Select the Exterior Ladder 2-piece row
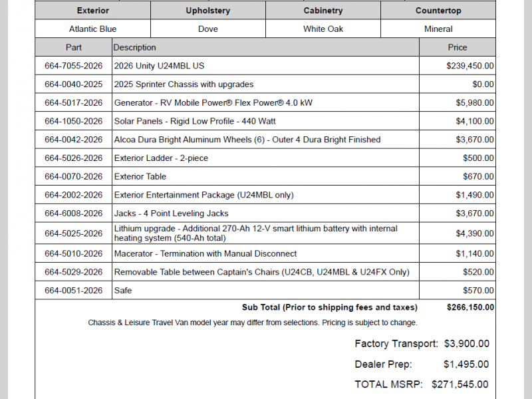Screen dimensions: 532x399 161,158
